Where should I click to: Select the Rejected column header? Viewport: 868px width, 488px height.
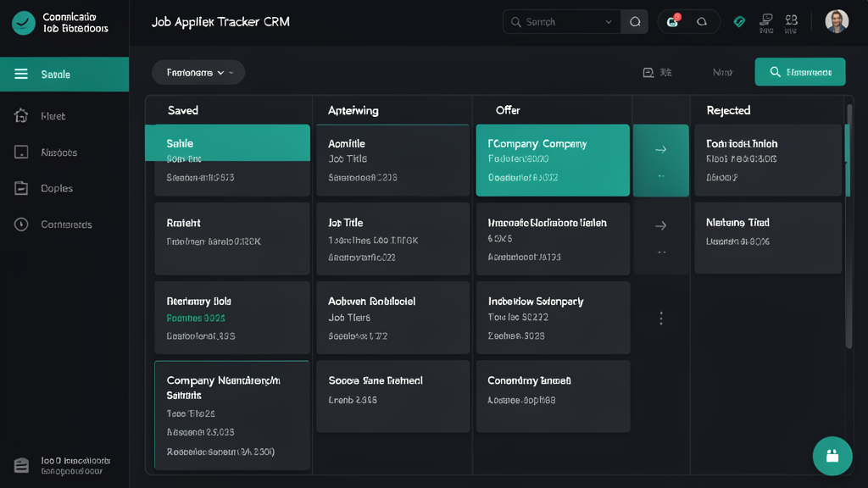click(x=728, y=110)
